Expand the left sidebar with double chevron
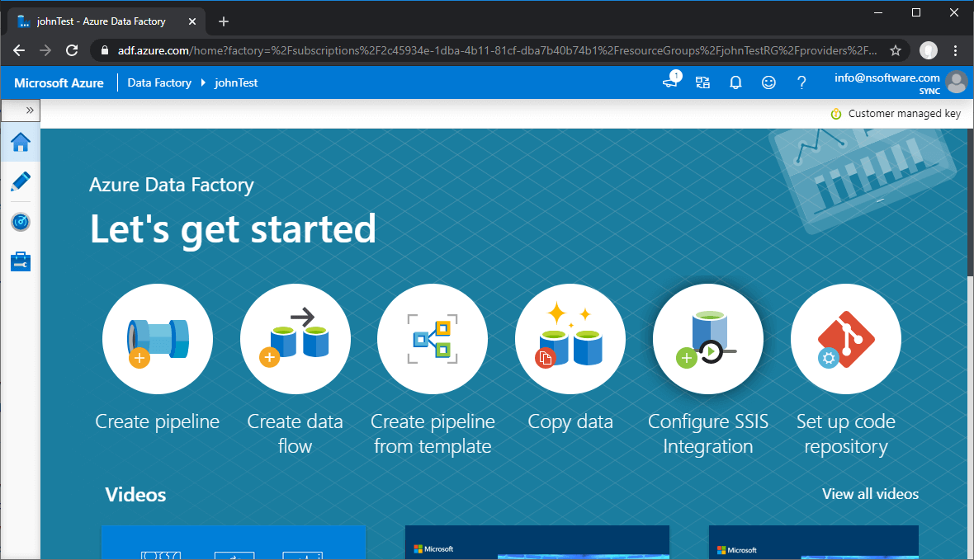 coord(30,110)
